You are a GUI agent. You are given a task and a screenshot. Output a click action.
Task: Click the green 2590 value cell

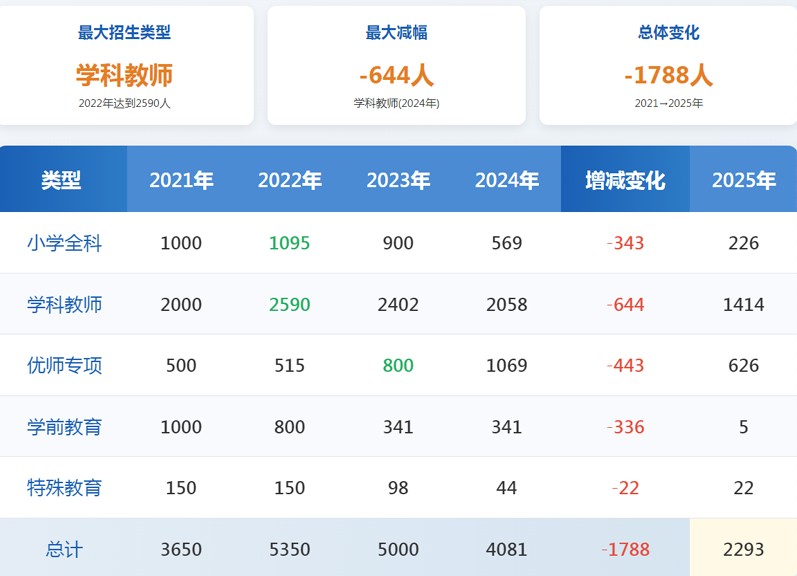pyautogui.click(x=290, y=304)
